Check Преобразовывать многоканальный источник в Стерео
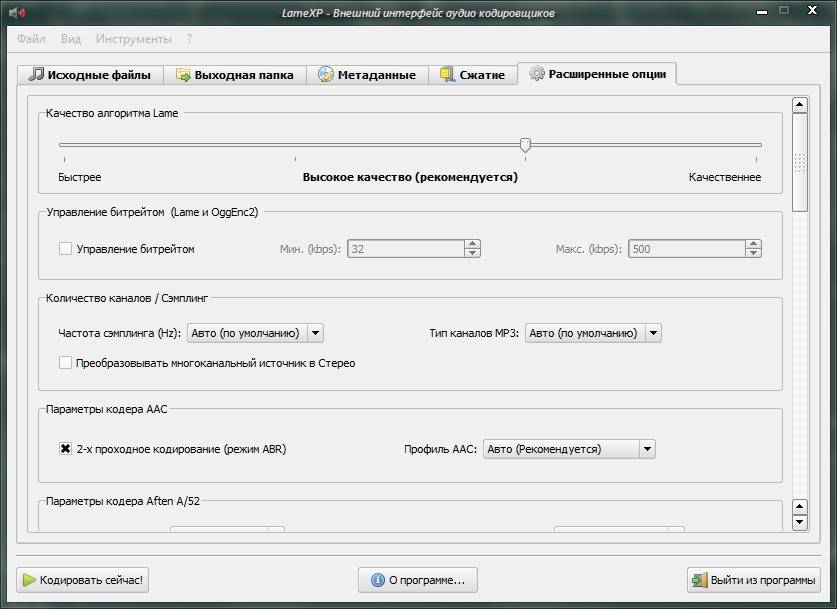The height and width of the screenshot is (609, 837). tap(65, 363)
